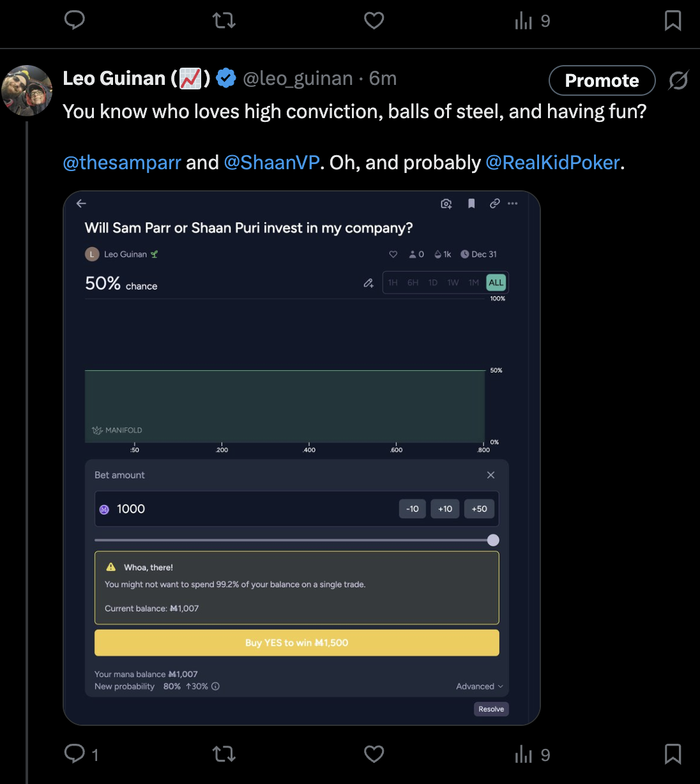Switch chart to the 1W range

[x=453, y=283]
